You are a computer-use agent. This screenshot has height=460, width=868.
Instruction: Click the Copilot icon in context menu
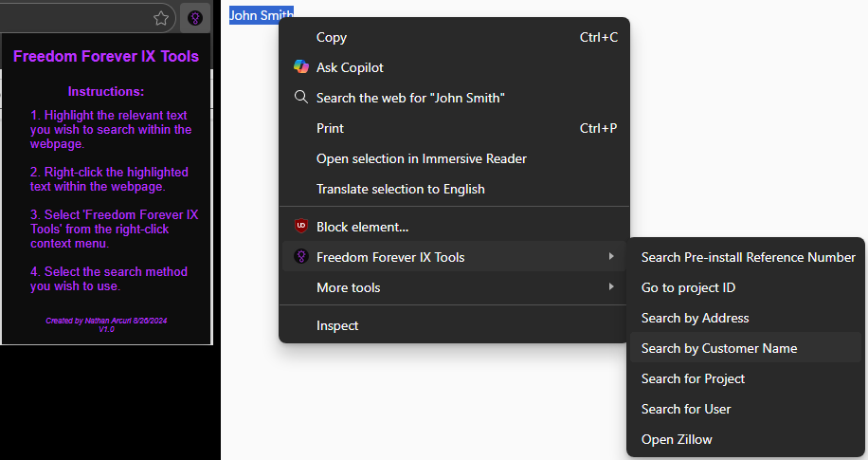300,67
